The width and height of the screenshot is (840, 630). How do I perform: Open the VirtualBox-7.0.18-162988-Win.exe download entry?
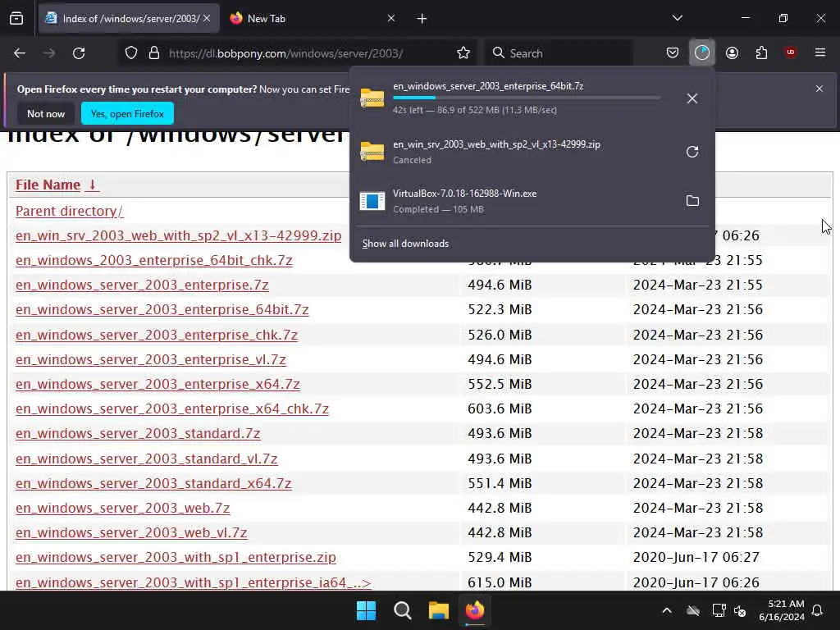(x=517, y=201)
